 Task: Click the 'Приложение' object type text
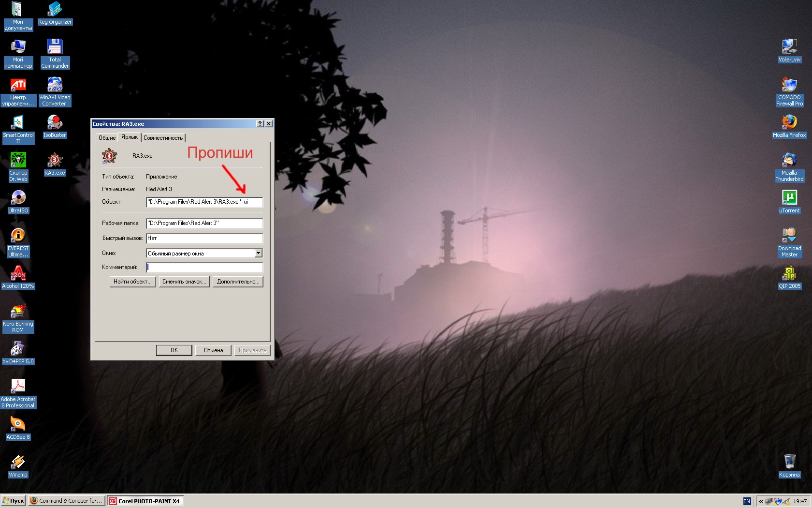tap(161, 177)
